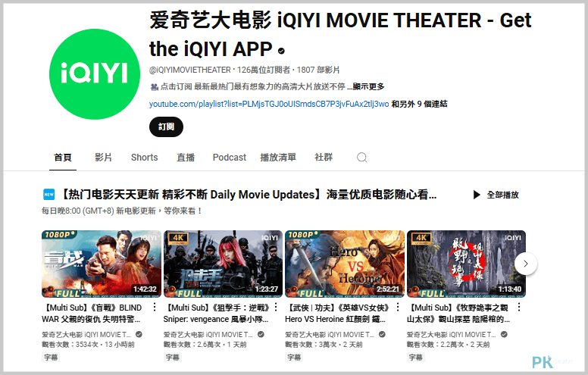Click 字幕 badge under Sniper vengeance video
This screenshot has height=375, width=588.
[173, 357]
